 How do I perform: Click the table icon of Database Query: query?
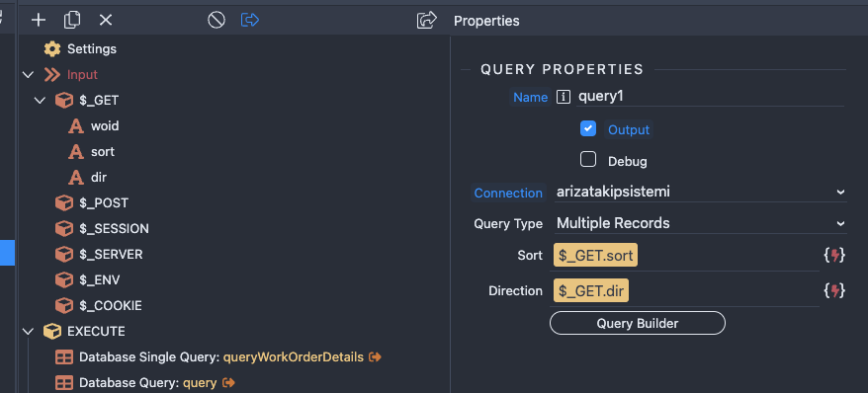click(64, 382)
